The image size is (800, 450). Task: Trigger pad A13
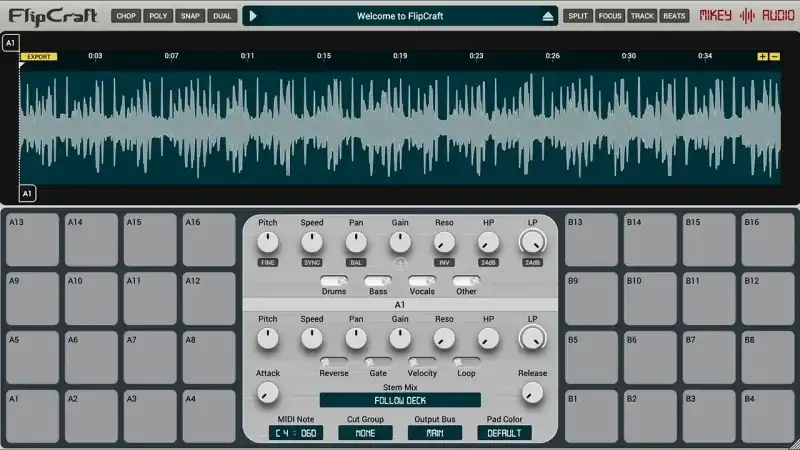pos(33,240)
